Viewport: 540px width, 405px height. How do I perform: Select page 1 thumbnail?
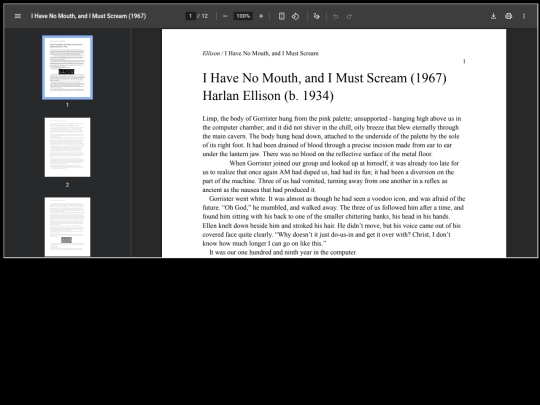pyautogui.click(x=68, y=68)
